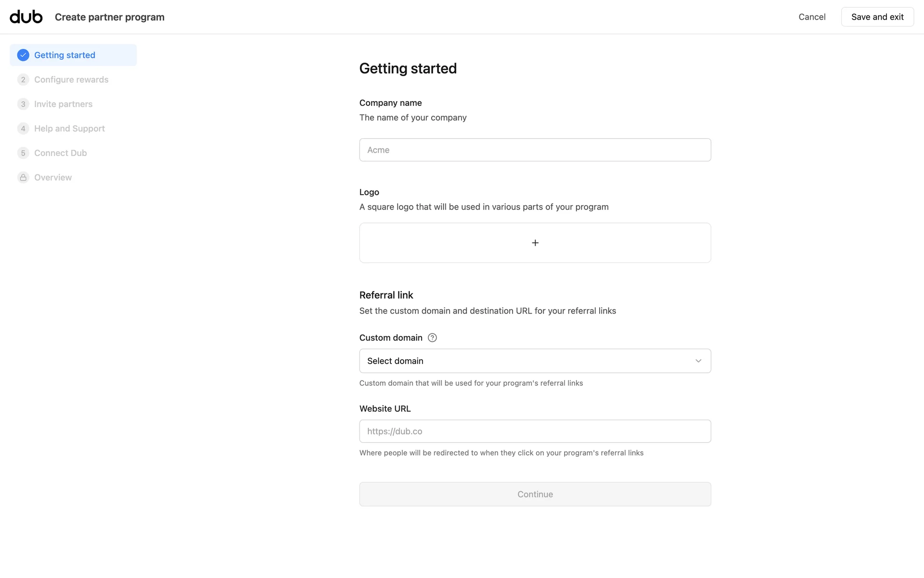Click the step 3 number badge
The height and width of the screenshot is (578, 924).
point(23,104)
